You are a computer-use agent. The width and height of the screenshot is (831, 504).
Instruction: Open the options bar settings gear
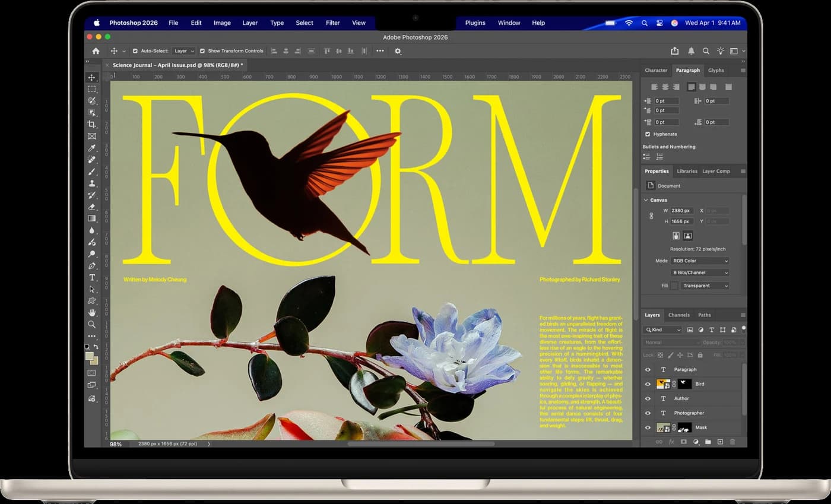(398, 51)
